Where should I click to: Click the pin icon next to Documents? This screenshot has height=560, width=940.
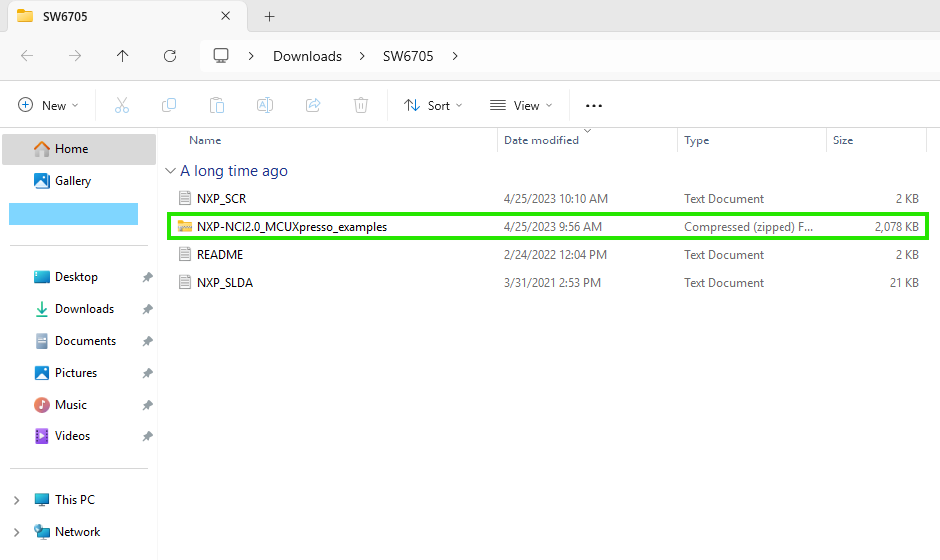[x=147, y=341]
